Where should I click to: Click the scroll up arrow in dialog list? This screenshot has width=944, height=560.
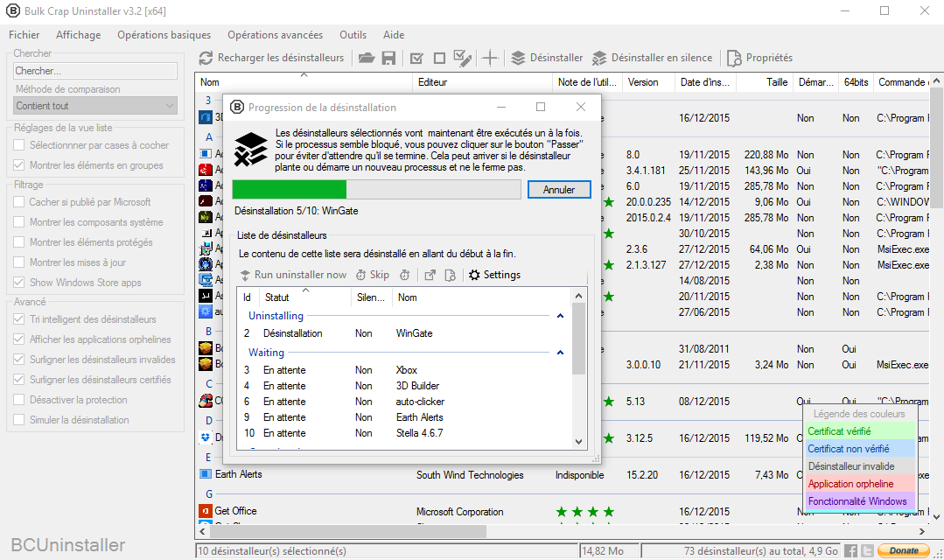(x=578, y=296)
